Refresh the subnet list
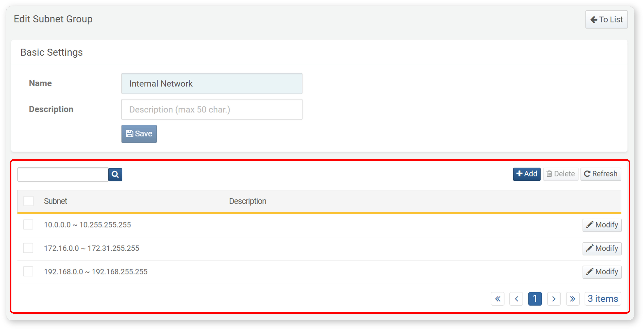Viewport: 644px width, 330px height. [x=600, y=174]
